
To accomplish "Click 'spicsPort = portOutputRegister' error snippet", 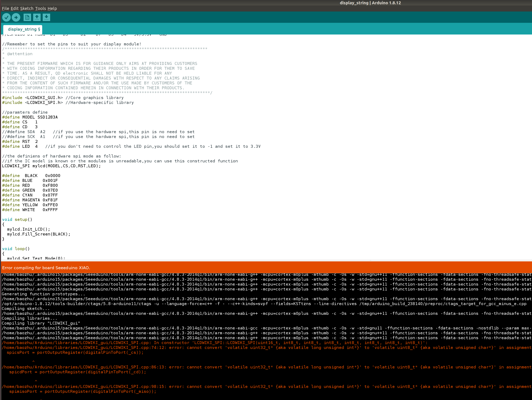I will (75, 352).
